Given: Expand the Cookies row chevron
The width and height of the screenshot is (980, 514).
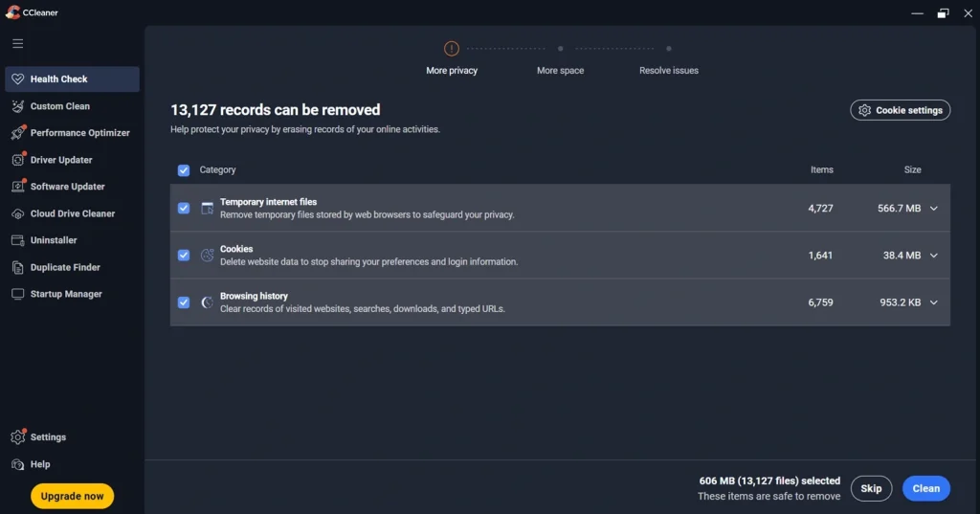Looking at the screenshot, I should click(934, 256).
